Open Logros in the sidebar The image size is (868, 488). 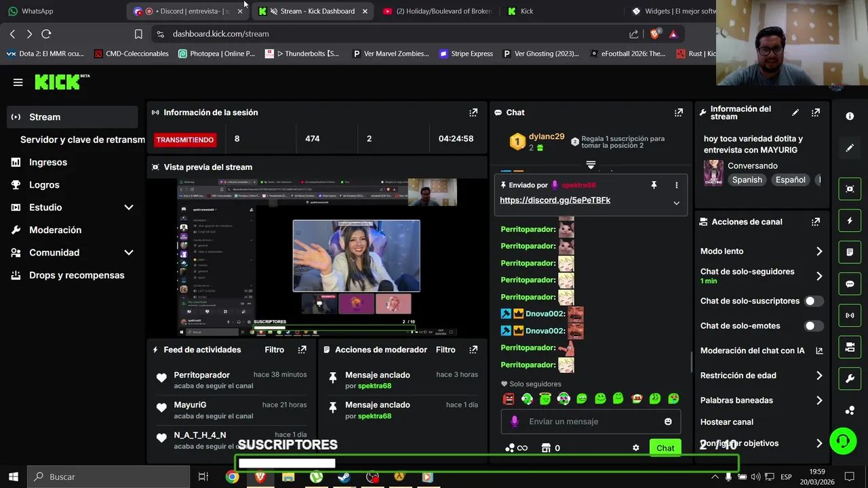44,185
